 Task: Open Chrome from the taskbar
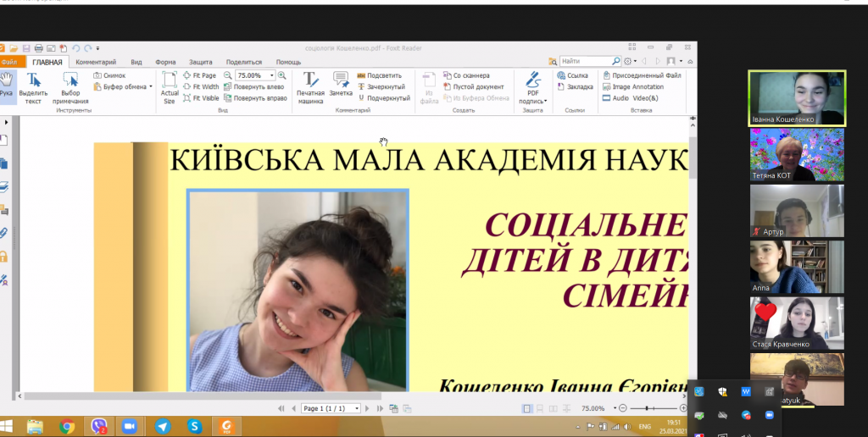coord(67,427)
